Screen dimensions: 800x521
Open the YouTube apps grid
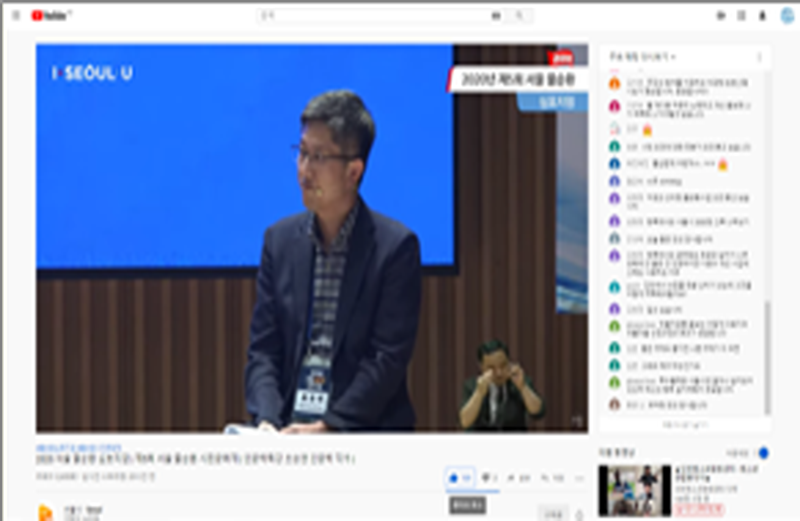coord(741,15)
